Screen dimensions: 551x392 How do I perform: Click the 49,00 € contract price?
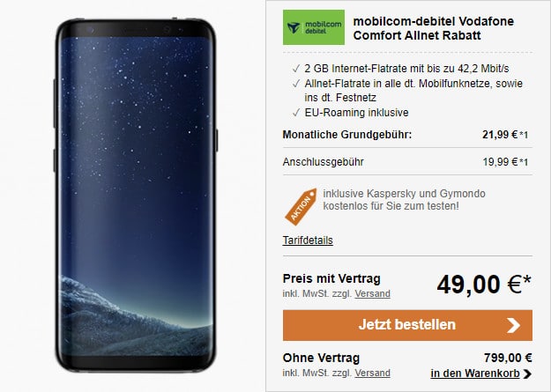pos(484,285)
